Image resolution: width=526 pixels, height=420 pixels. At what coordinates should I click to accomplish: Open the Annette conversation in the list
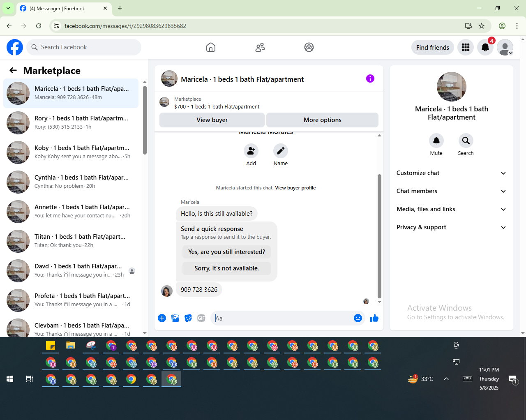[71, 212]
